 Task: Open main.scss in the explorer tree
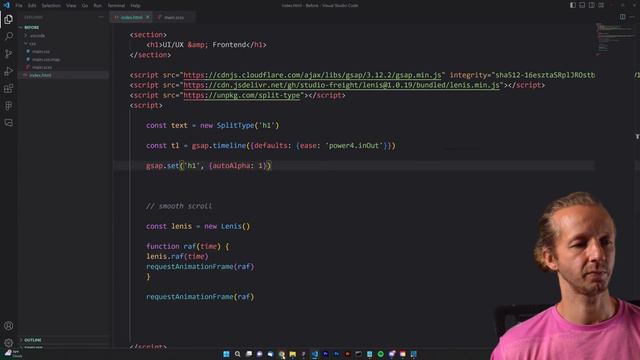(42, 67)
